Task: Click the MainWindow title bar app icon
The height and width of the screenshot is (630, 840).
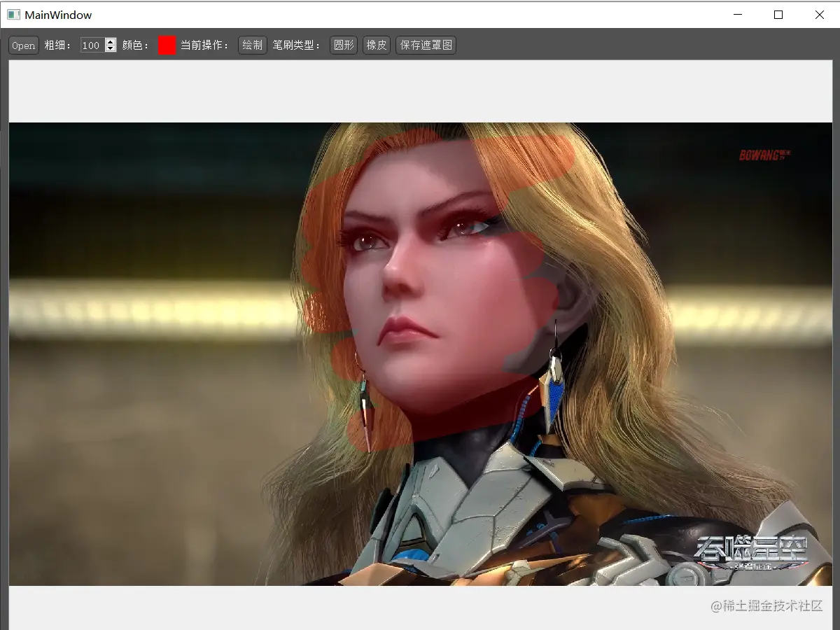Action: (x=13, y=15)
